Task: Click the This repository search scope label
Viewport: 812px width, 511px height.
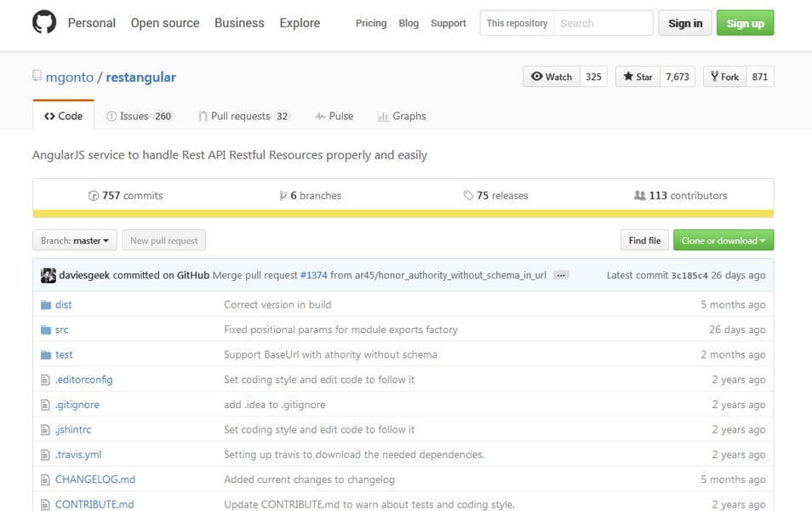Action: (x=517, y=23)
